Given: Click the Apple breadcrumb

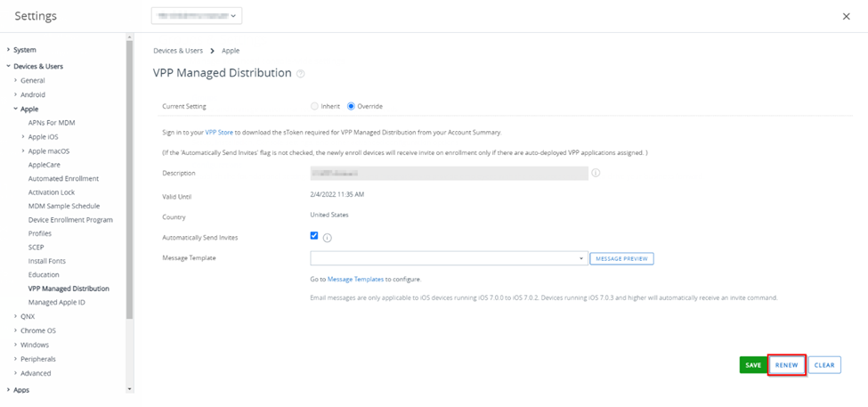Looking at the screenshot, I should 231,51.
